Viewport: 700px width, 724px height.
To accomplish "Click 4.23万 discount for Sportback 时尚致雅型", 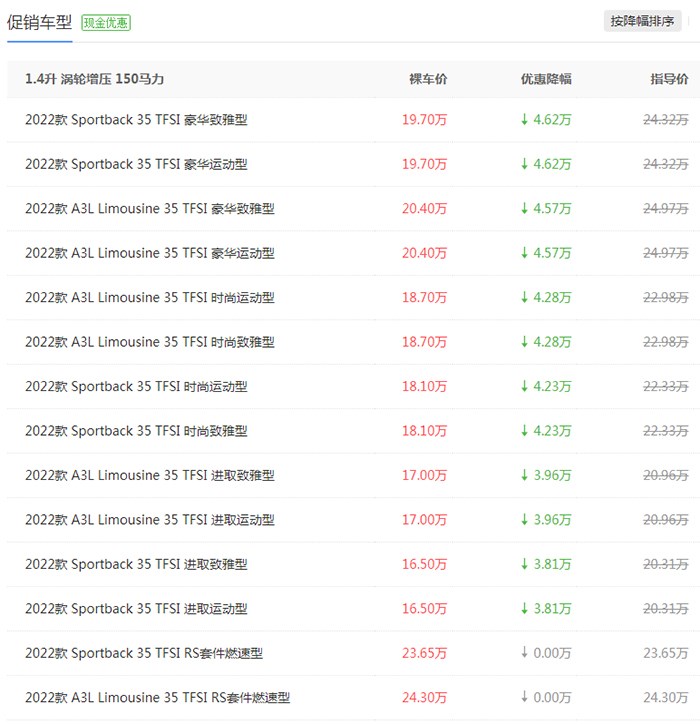I will [546, 431].
